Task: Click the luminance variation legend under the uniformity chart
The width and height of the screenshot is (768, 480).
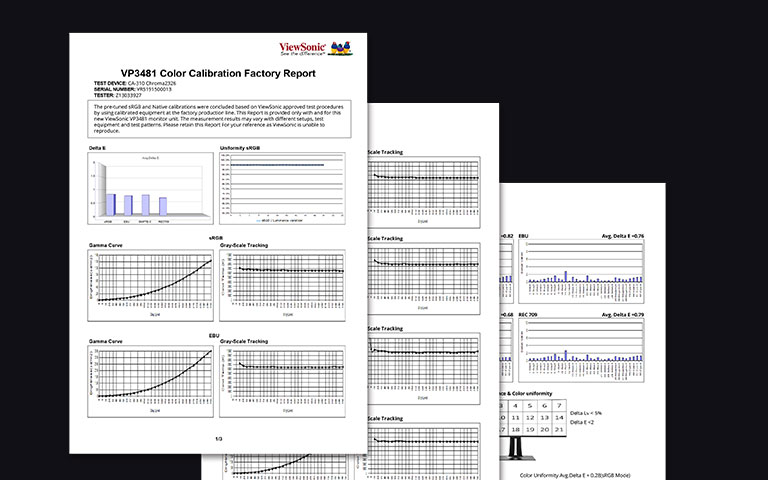Action: tap(279, 220)
